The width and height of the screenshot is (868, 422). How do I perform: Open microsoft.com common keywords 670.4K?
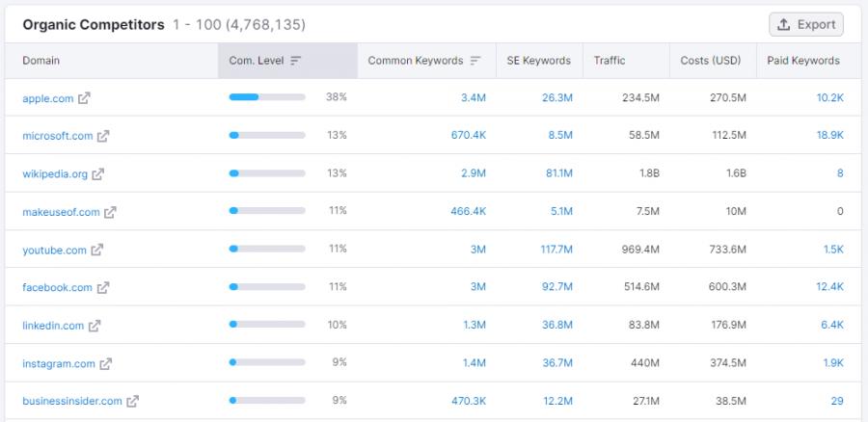[469, 136]
